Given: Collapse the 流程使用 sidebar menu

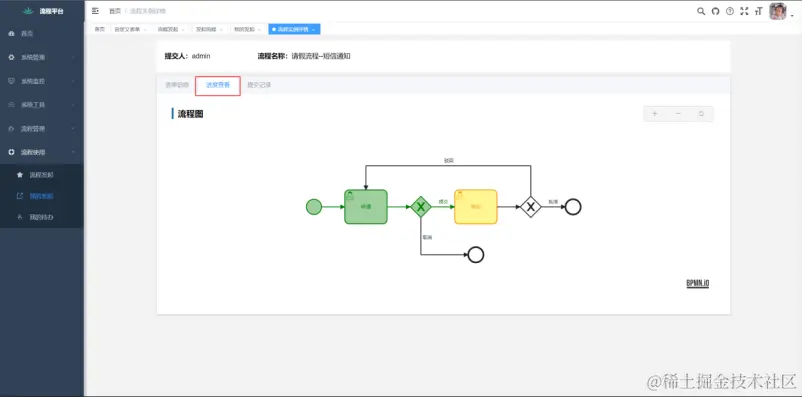Looking at the screenshot, I should click(x=42, y=153).
